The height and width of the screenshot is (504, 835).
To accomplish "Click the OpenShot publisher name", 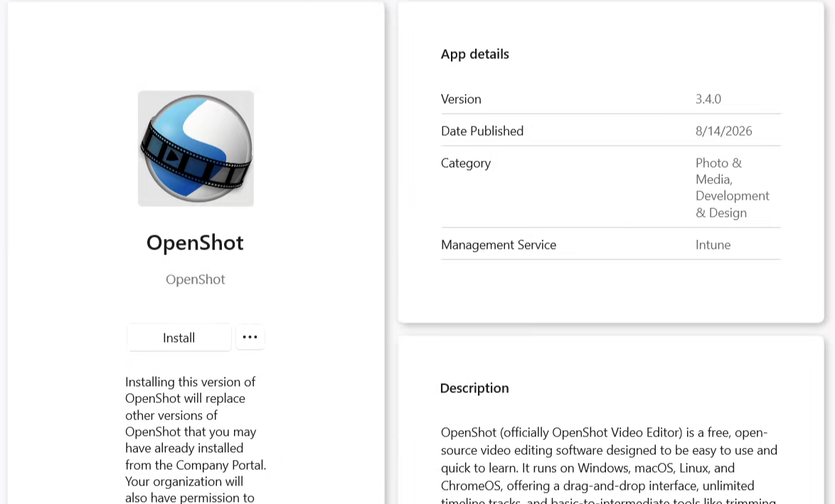I will click(196, 279).
